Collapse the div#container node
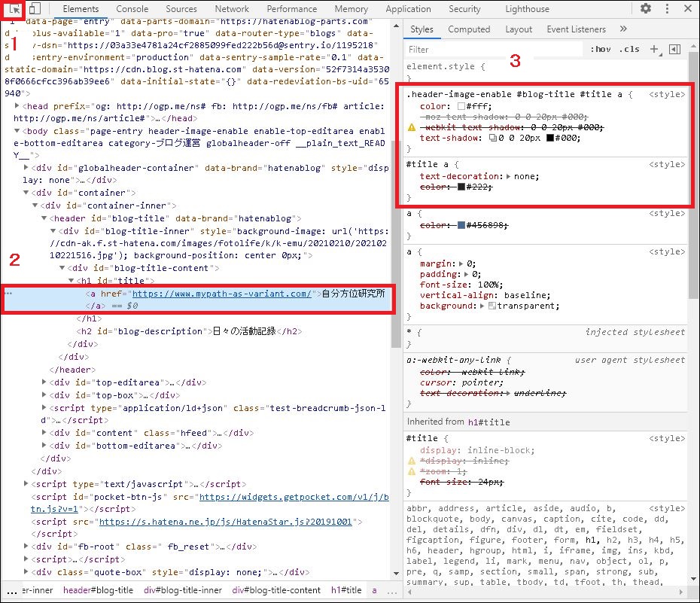Viewport: 700px width, 603px height. (26, 193)
